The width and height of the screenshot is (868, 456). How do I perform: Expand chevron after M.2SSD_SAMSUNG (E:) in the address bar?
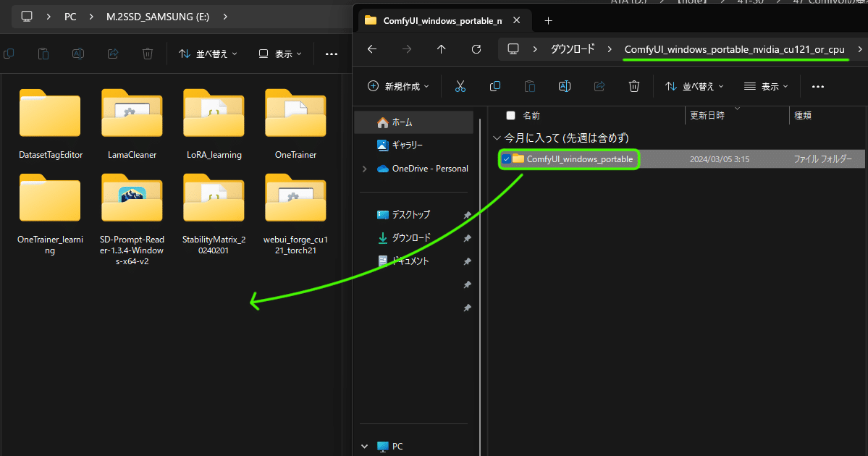224,17
